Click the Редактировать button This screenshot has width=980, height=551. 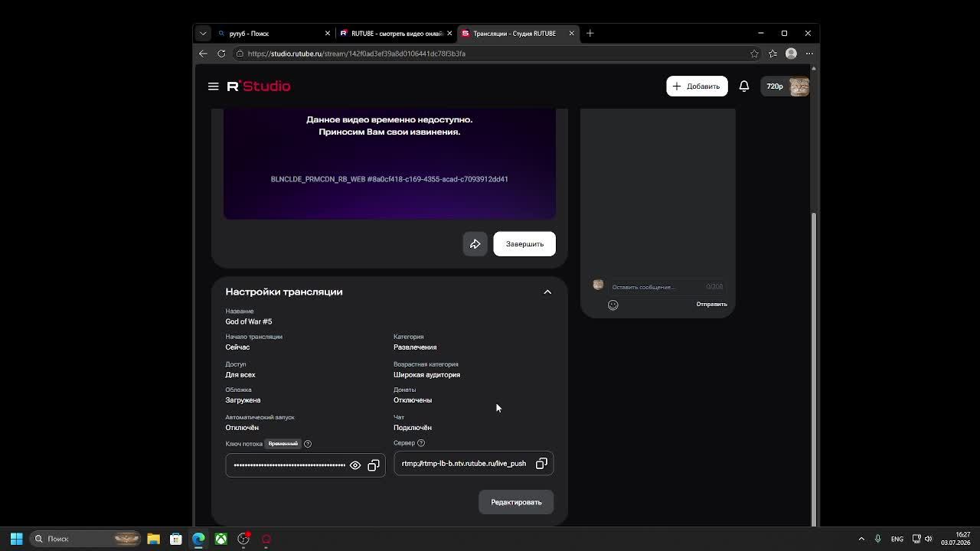coord(516,502)
